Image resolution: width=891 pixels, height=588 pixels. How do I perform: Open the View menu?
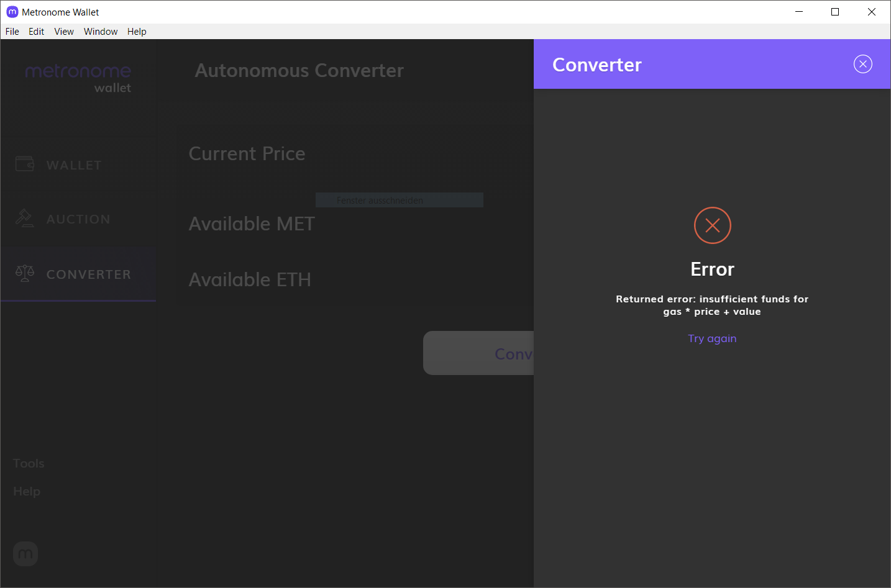coord(64,31)
